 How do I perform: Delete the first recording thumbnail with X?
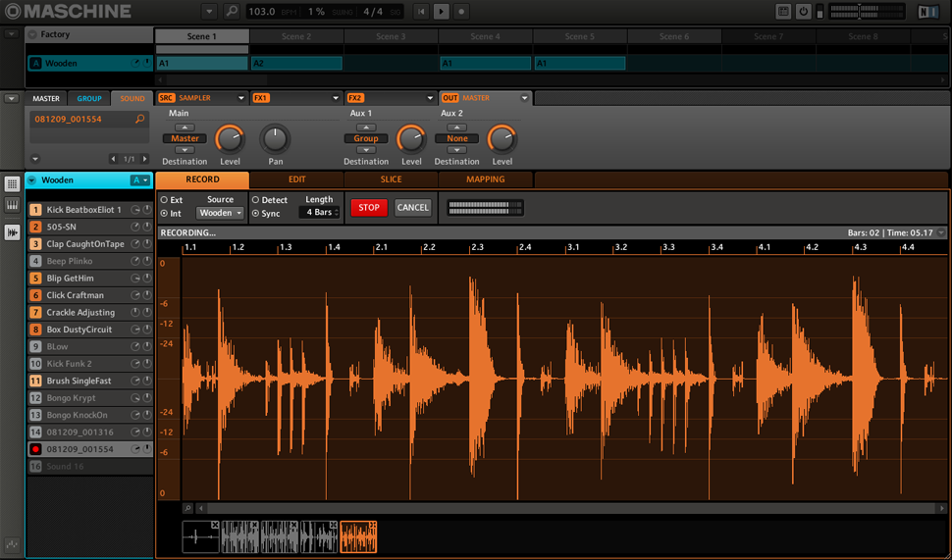[215, 526]
